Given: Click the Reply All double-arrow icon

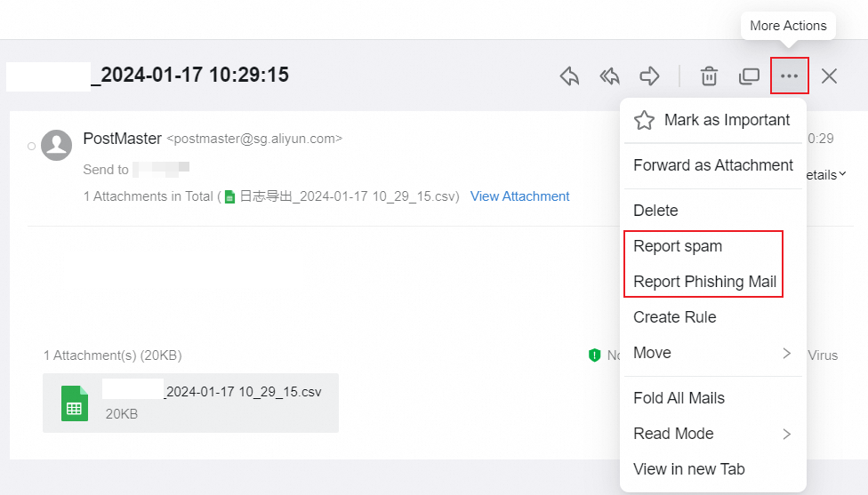Looking at the screenshot, I should pos(609,76).
